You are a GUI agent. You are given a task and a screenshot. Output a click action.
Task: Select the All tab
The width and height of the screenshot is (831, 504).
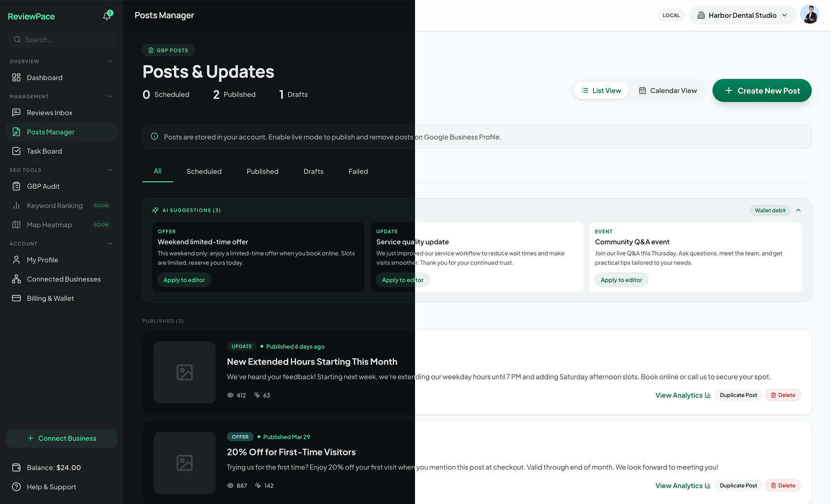[158, 171]
